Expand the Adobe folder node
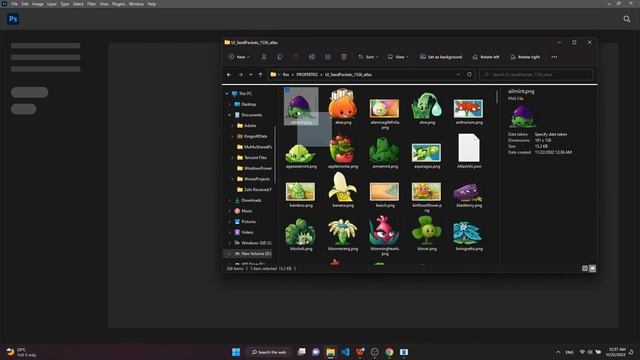640x360 pixels. click(232, 126)
